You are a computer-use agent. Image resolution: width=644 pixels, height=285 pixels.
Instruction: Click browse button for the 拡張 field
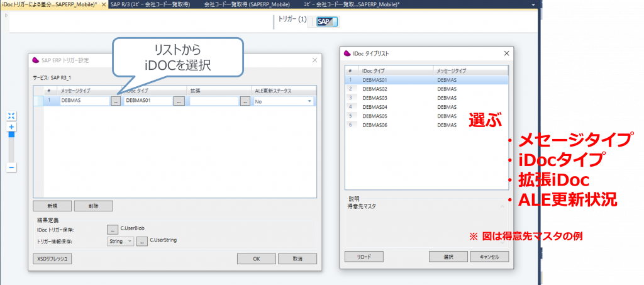[x=245, y=101]
